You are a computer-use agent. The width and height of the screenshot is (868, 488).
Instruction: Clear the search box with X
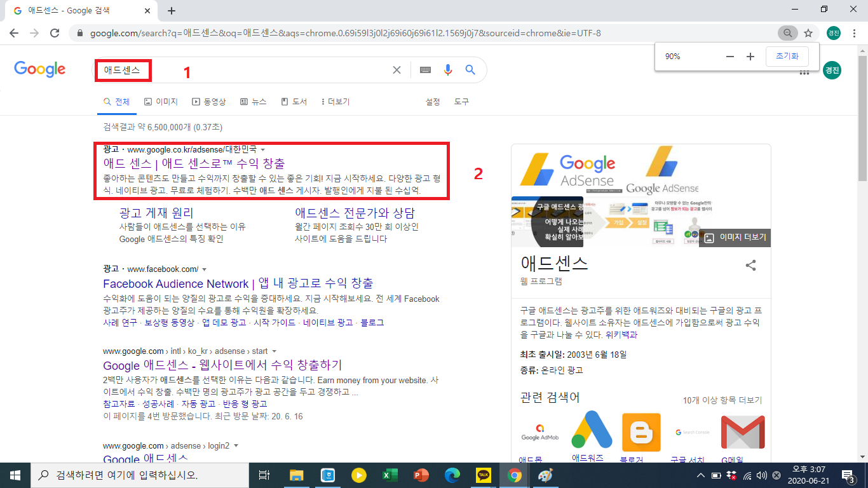(x=397, y=70)
